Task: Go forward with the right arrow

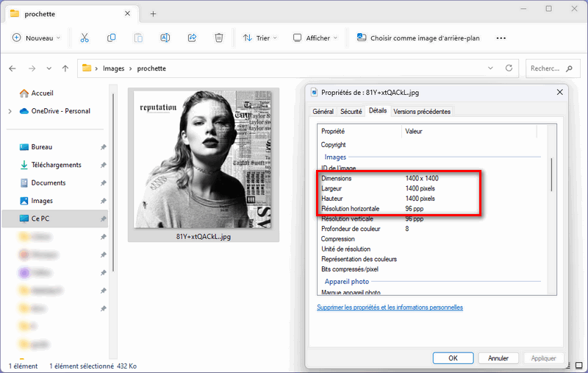Action: [32, 68]
